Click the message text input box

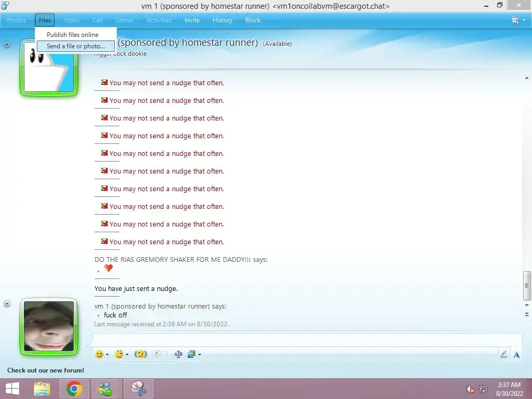(x=307, y=340)
